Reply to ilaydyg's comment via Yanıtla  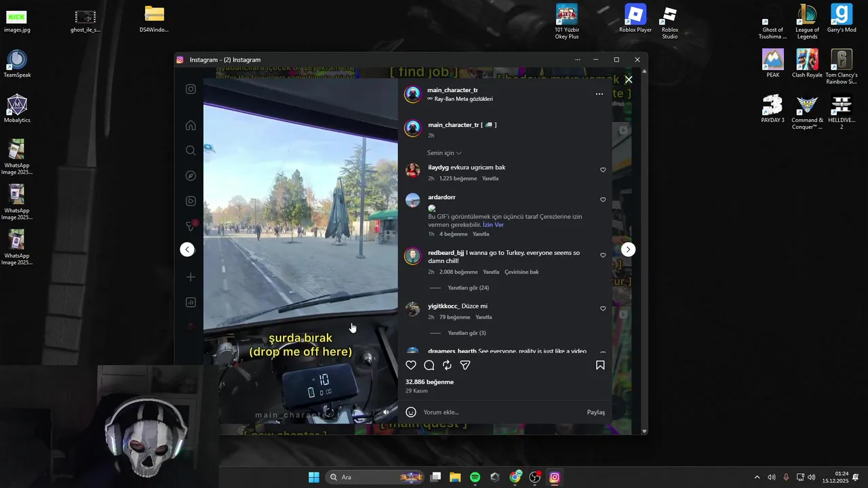click(490, 179)
